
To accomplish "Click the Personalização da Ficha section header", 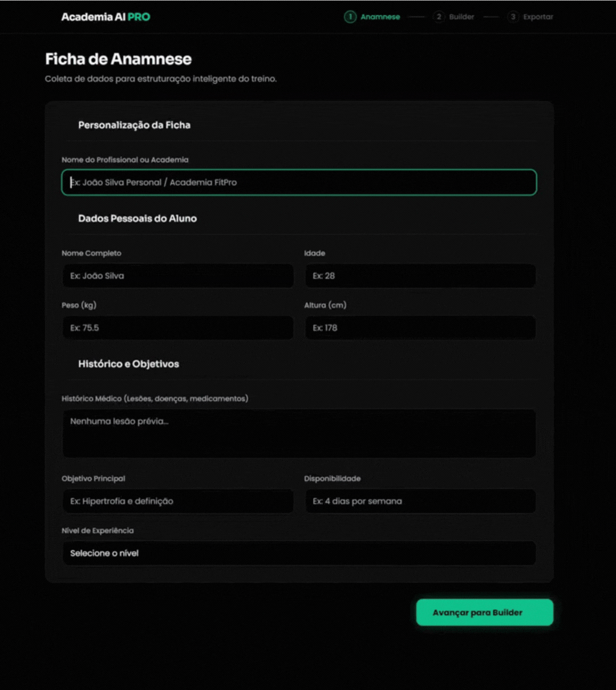I will [x=134, y=125].
